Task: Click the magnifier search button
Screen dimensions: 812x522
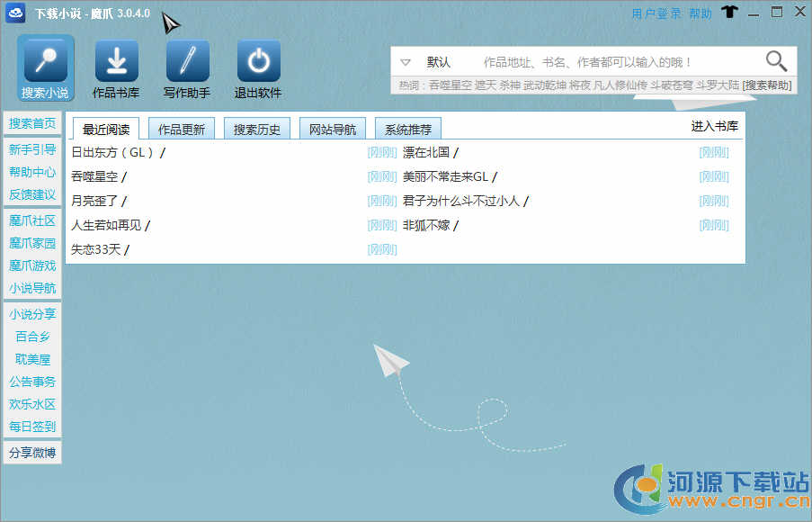Action: pos(776,62)
